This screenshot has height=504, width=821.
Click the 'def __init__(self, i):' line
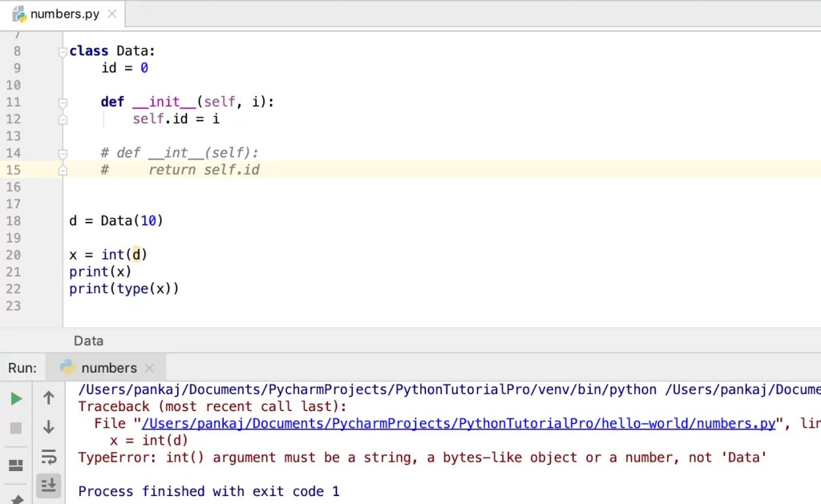[x=188, y=102]
